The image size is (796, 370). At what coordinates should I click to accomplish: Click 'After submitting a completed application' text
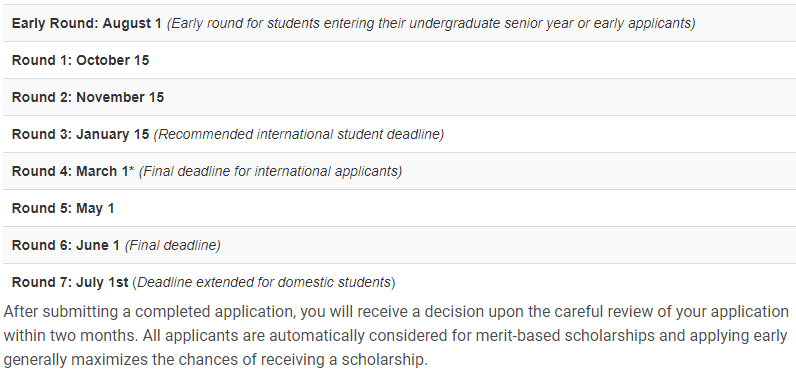pos(148,311)
